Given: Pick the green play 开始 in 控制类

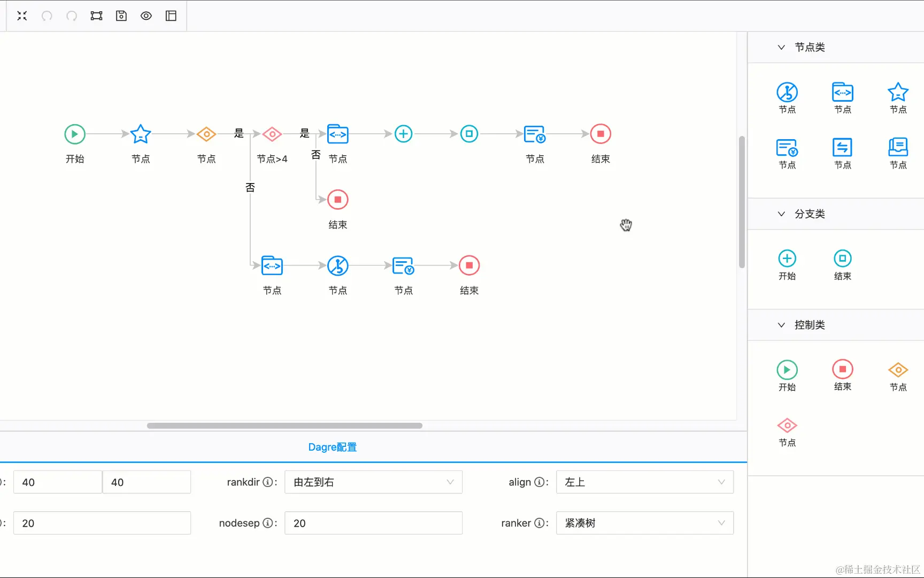Looking at the screenshot, I should point(787,370).
